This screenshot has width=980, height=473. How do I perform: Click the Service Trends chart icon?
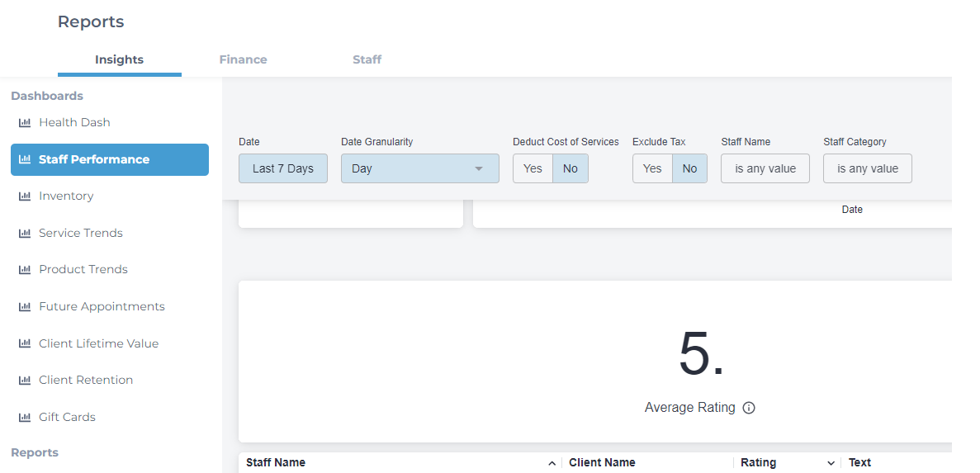point(25,233)
